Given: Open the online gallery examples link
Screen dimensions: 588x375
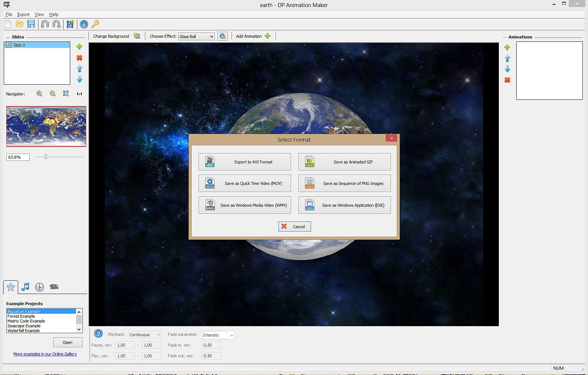Looking at the screenshot, I should [45, 354].
